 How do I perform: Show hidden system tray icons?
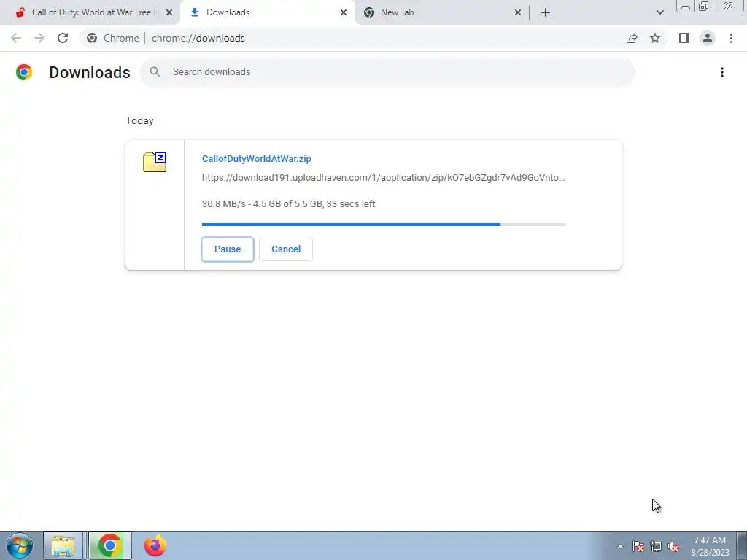(620, 546)
